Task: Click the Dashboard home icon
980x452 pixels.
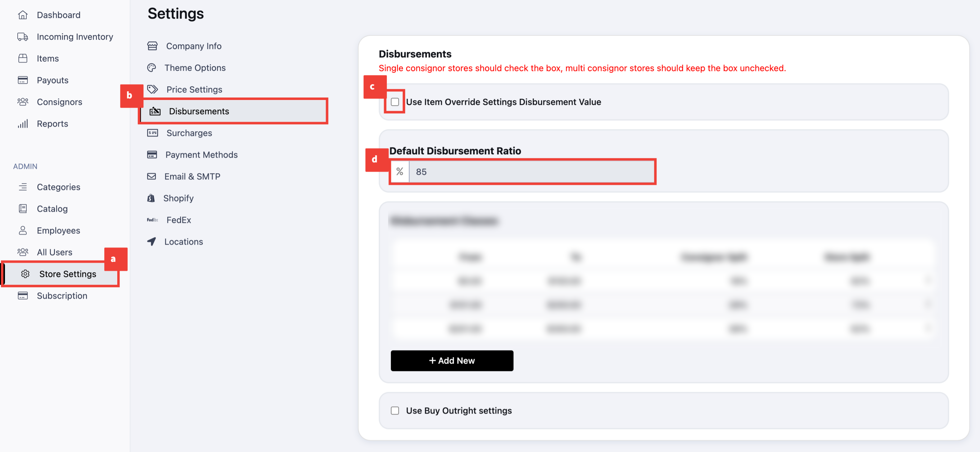Action: click(x=23, y=15)
